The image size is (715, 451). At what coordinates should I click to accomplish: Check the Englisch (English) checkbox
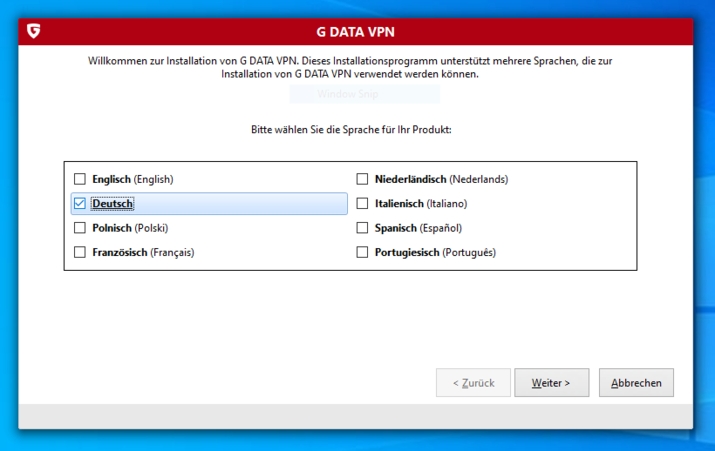click(80, 179)
